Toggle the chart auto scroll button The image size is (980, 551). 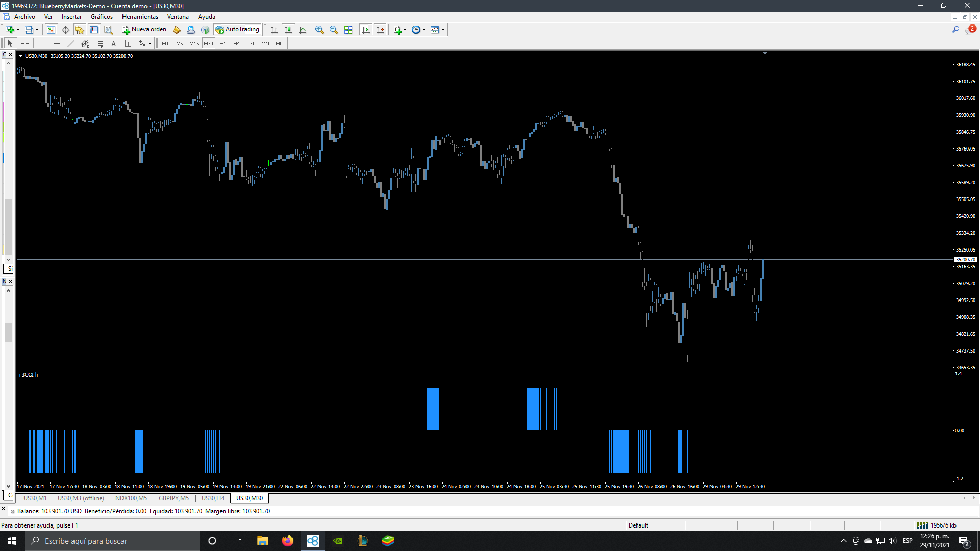tap(366, 30)
